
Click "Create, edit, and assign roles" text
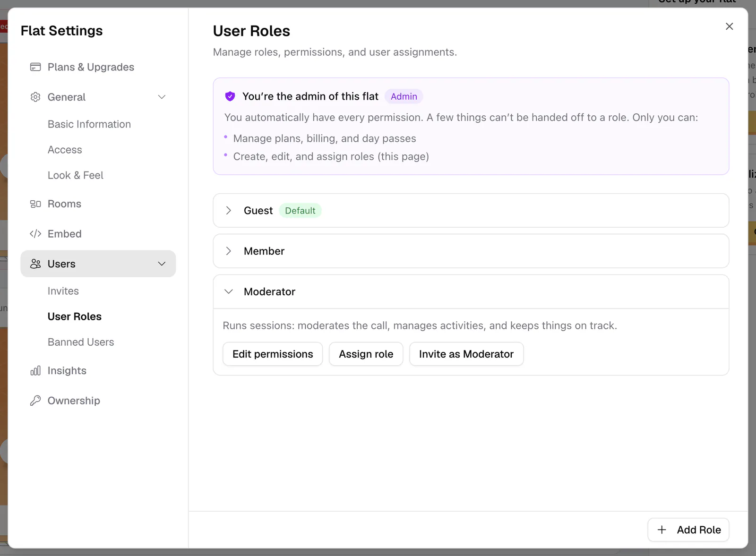coord(304,156)
